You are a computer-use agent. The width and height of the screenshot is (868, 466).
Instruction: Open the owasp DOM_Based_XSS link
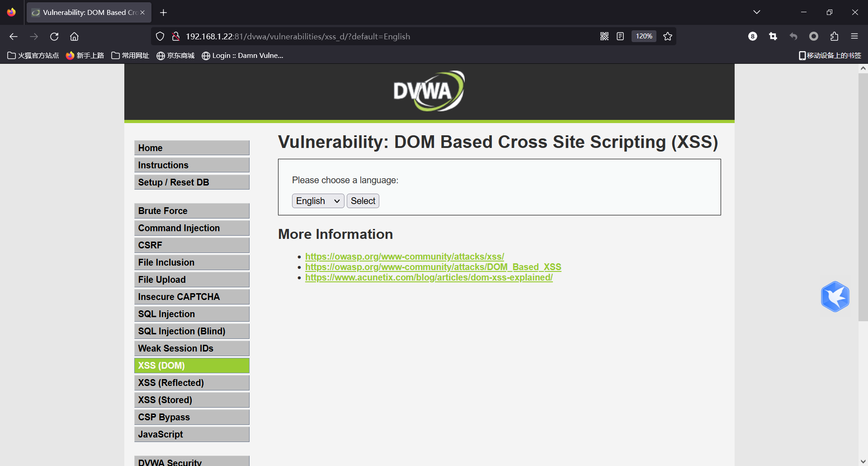tap(433, 267)
